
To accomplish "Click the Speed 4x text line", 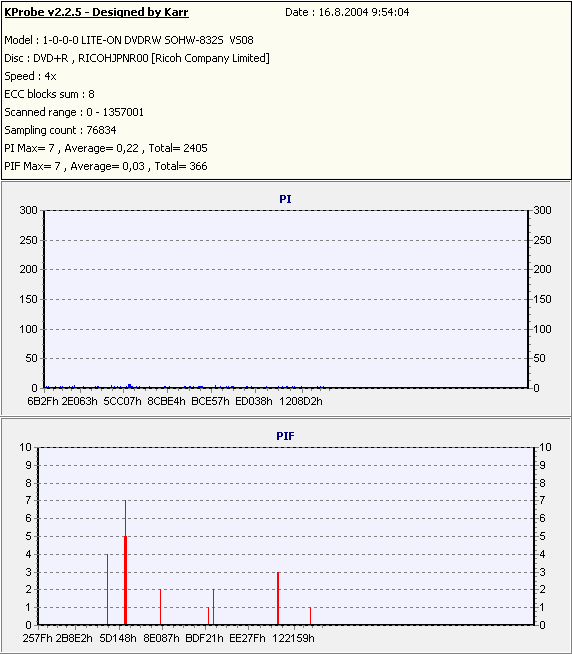I will 30,76.
